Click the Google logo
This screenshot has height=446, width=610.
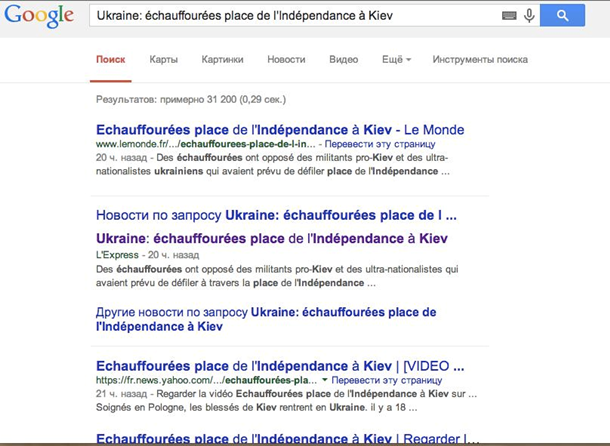coord(40,16)
